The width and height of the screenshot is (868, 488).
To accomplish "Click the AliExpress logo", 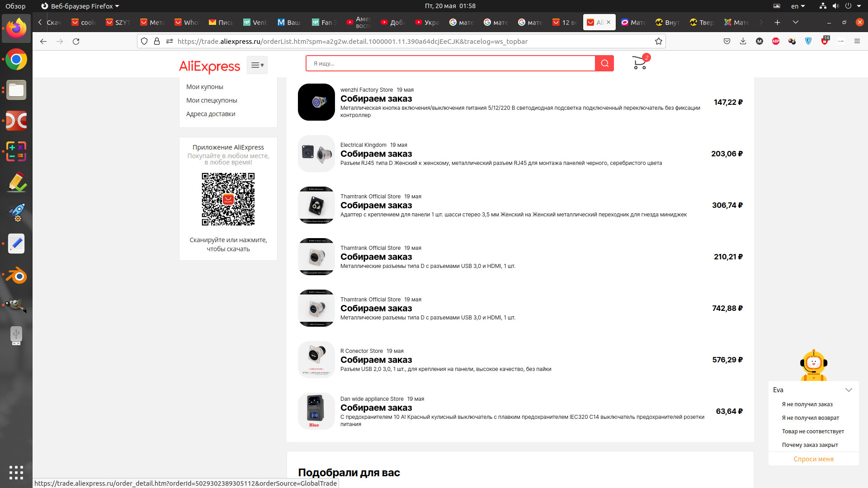I will point(209,66).
